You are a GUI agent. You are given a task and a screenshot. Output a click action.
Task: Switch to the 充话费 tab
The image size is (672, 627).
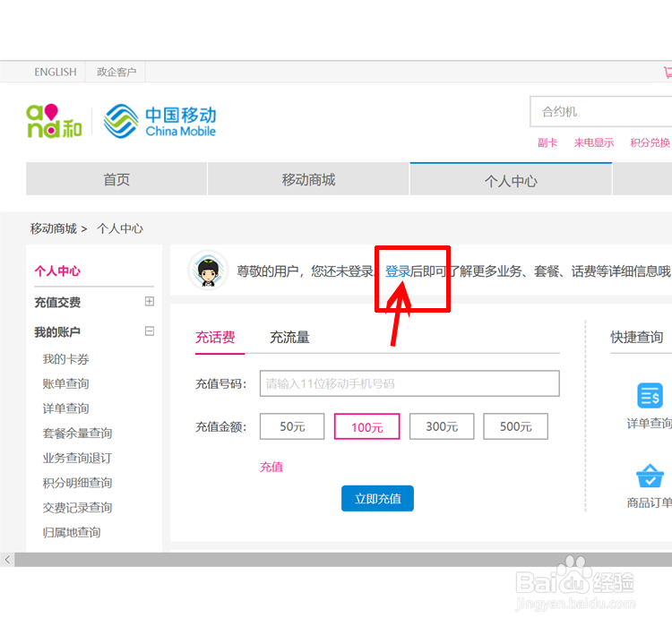215,338
